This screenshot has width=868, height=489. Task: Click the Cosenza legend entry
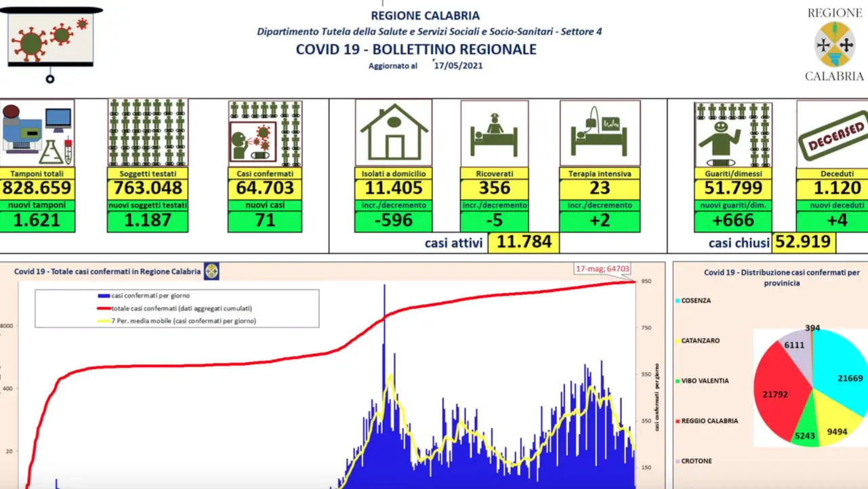click(x=696, y=300)
